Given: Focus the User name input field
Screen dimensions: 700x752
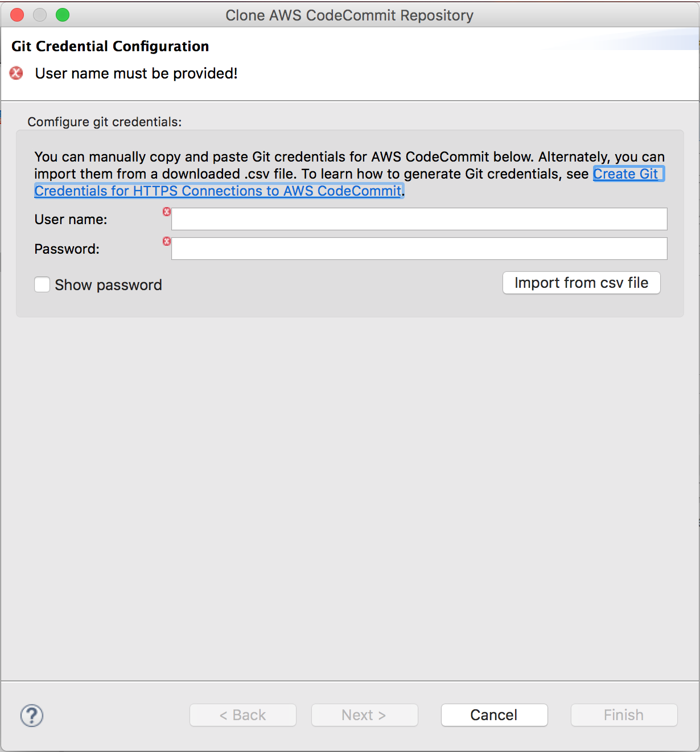Looking at the screenshot, I should click(419, 219).
